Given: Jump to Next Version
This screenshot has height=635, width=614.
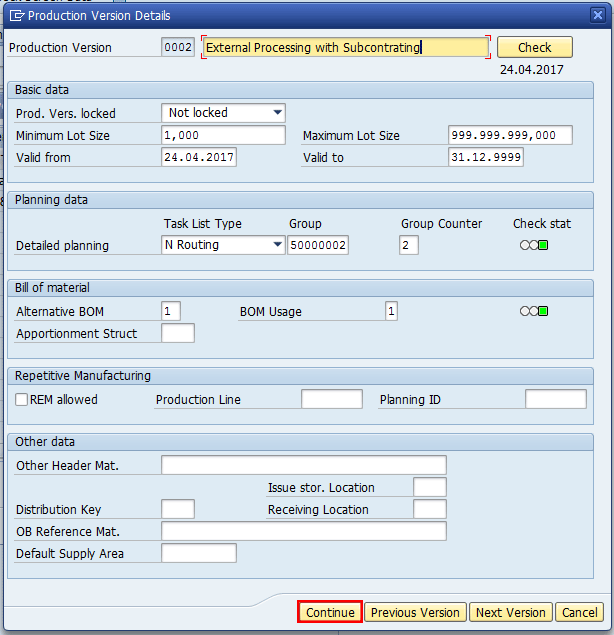Looking at the screenshot, I should click(510, 612).
